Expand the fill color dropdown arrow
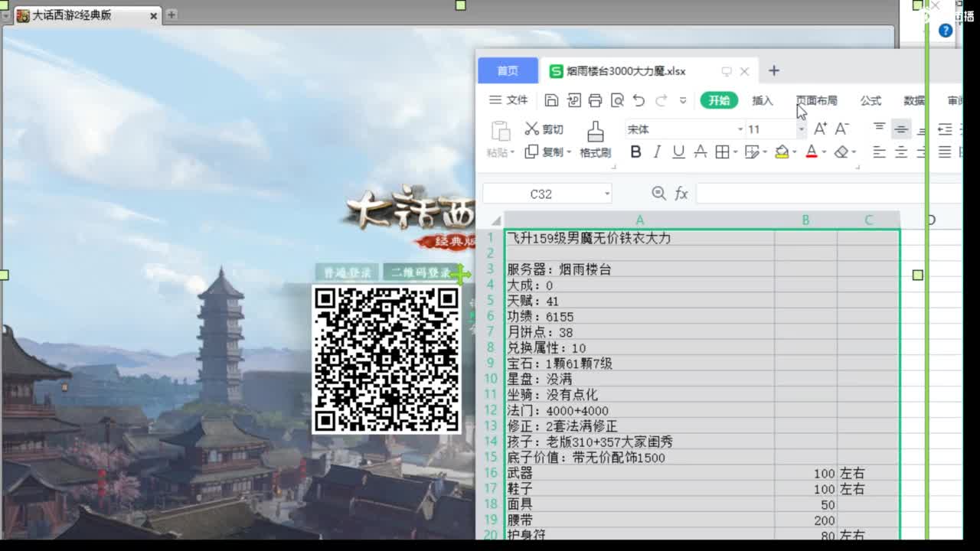 [795, 152]
